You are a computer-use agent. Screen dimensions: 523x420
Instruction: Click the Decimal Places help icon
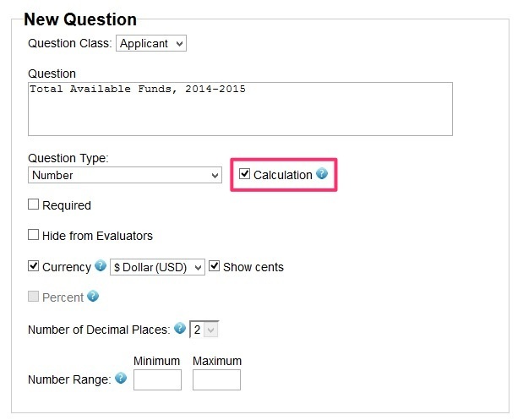[x=180, y=328]
